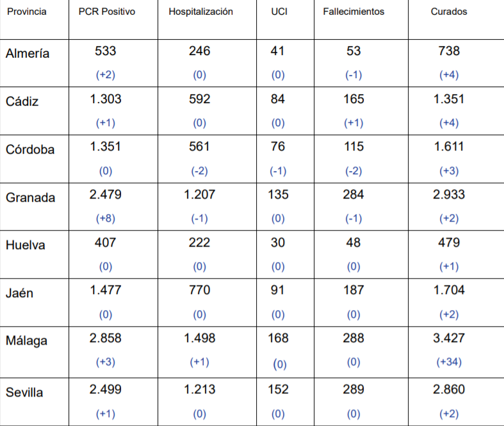Select the Jaén province name
The image size is (504, 426).
pos(20,293)
